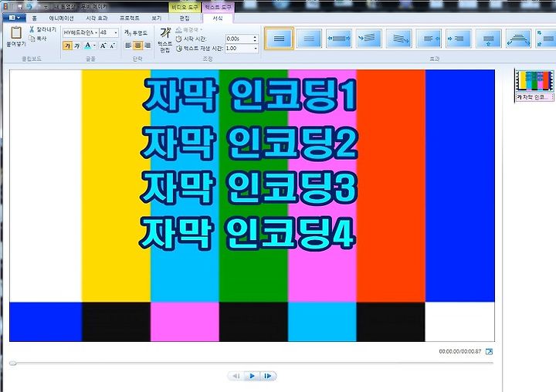
Task: Click the start time spinner down arrow
Action: [x=255, y=40]
